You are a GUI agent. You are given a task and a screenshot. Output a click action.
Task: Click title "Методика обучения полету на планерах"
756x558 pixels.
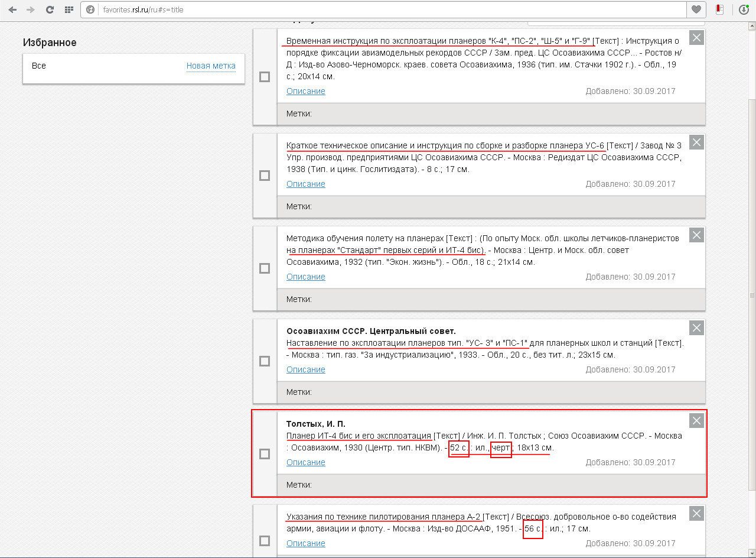click(x=365, y=238)
